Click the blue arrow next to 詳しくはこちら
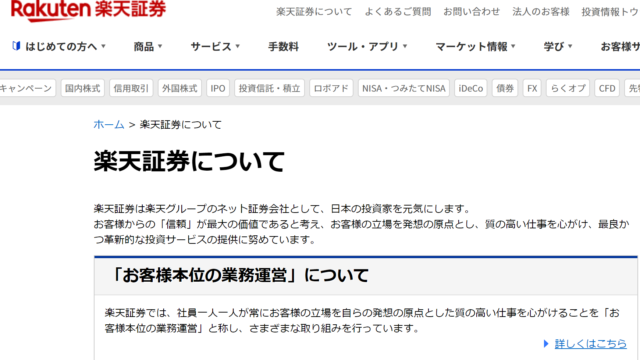This screenshot has width=640, height=360. 546,344
